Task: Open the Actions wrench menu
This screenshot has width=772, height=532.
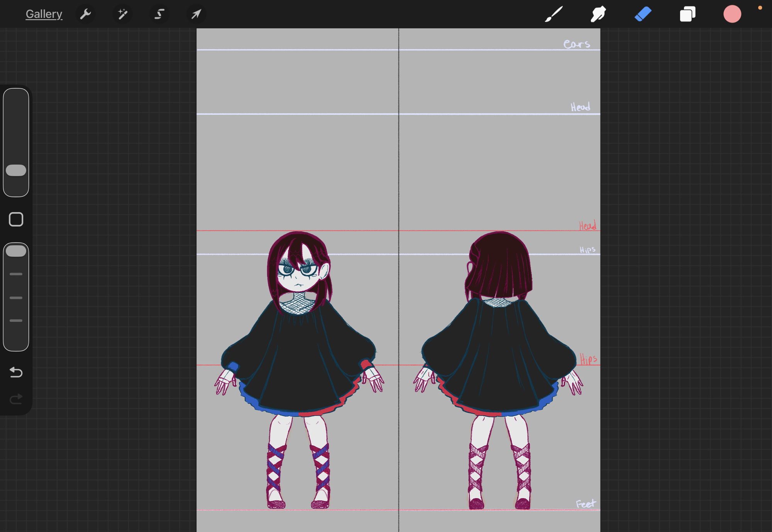Action: (x=85, y=14)
